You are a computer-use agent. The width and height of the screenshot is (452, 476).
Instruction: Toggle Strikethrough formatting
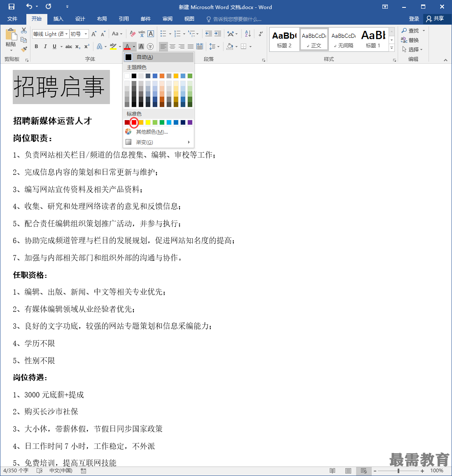click(69, 46)
